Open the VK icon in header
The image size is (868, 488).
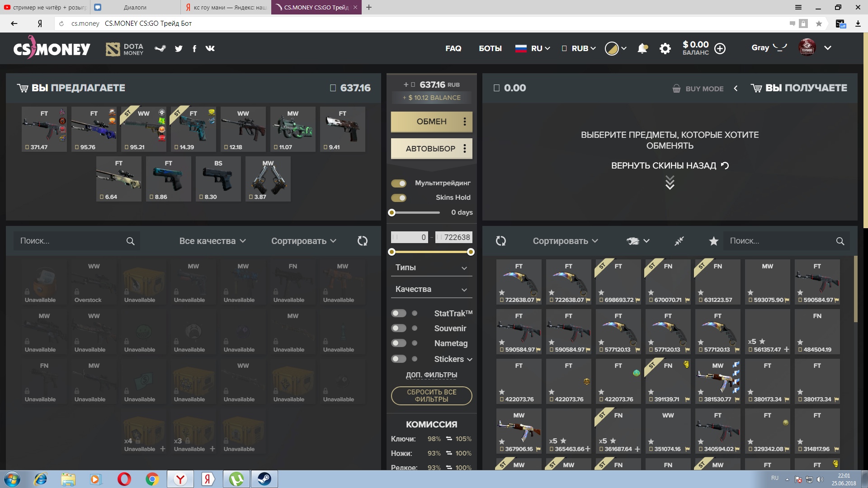coord(210,48)
